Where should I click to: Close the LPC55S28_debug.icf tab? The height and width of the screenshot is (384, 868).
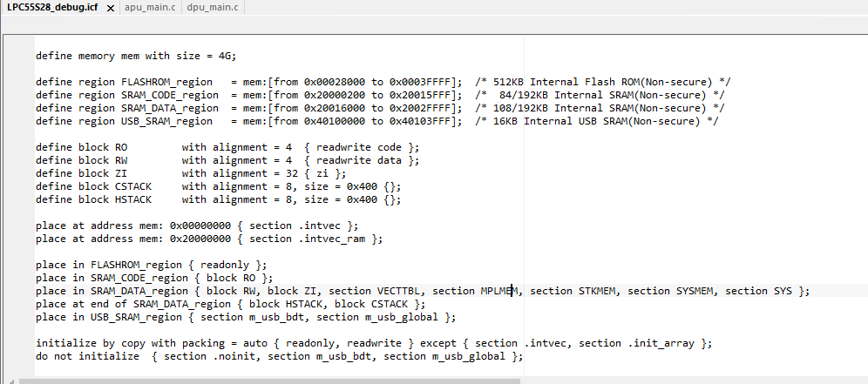click(110, 8)
